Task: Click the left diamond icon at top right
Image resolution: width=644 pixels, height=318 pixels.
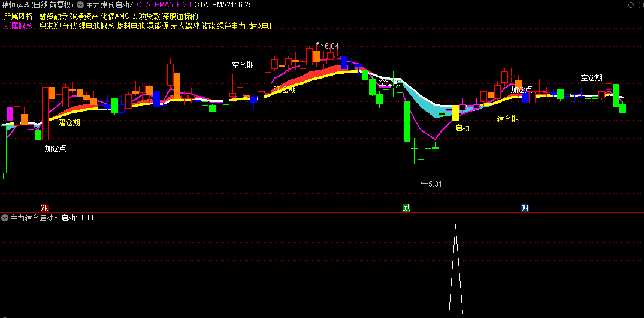Action: tap(631, 5)
